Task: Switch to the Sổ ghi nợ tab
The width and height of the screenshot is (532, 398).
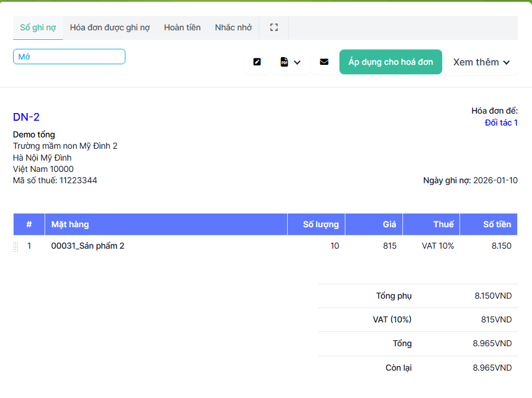Action: point(38,27)
